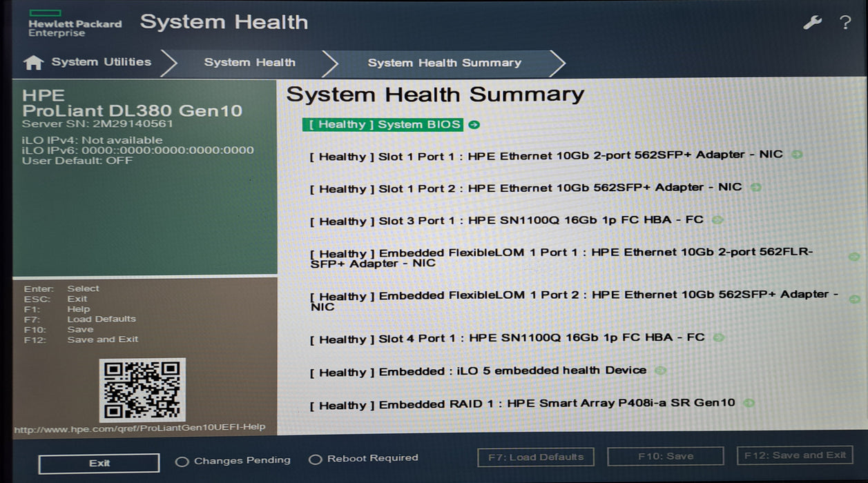Select Slot 1 Port 2 562SFP+ Adapter entry

525,188
